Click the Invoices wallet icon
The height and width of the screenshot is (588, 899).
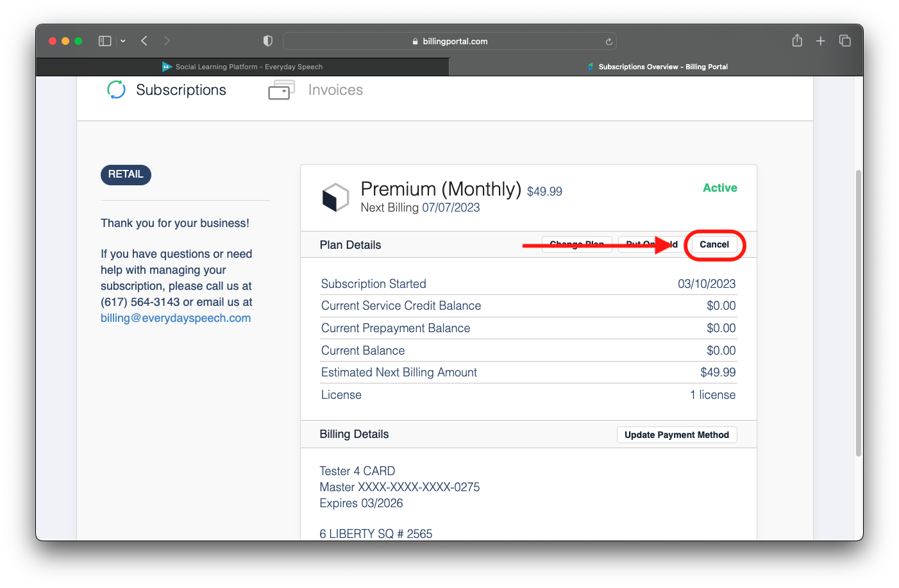(x=280, y=90)
